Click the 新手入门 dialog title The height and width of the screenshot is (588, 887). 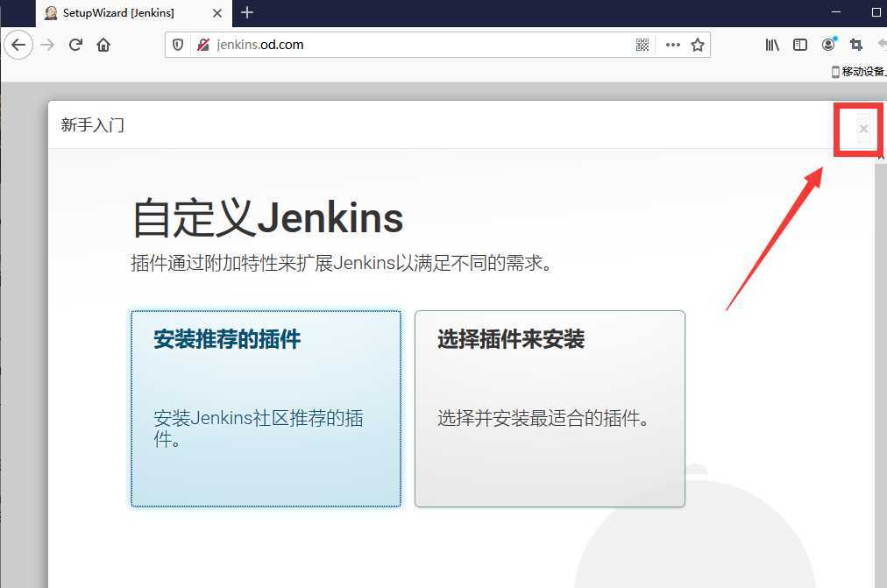(93, 125)
